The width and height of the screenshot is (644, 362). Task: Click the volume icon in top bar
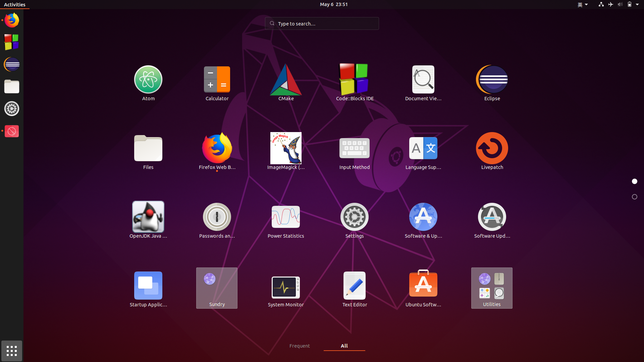(620, 4)
